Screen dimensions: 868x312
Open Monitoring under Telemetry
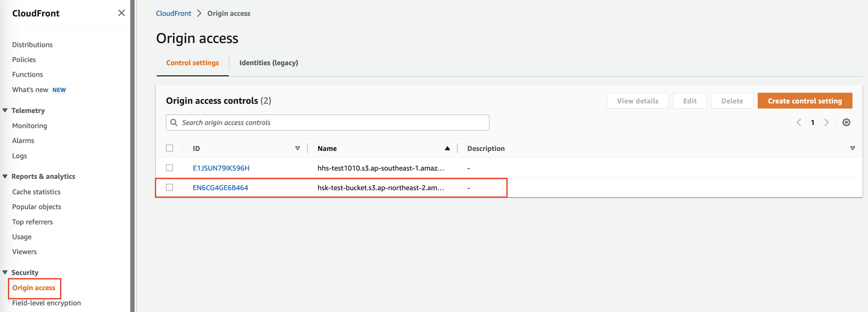coord(30,126)
